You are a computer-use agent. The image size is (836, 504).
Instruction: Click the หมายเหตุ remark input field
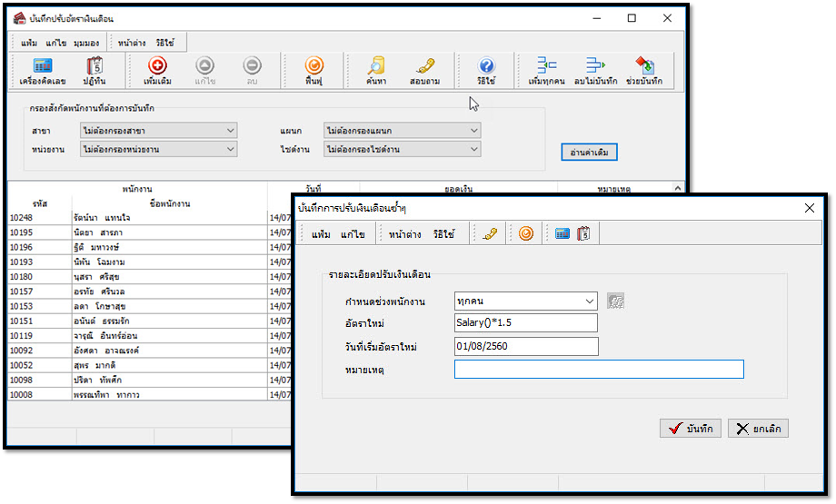pos(599,370)
